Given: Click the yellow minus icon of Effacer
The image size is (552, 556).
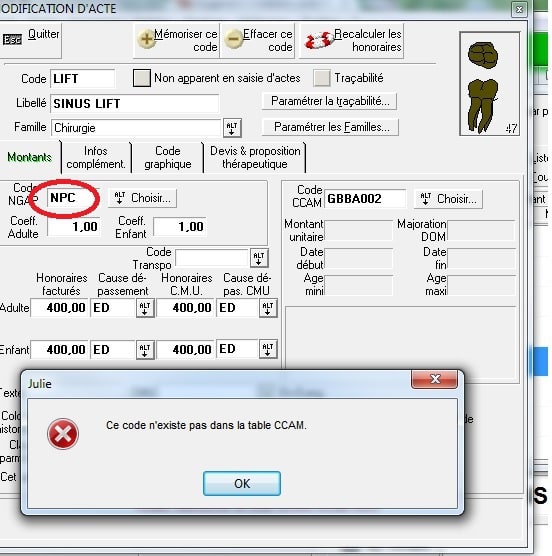Looking at the screenshot, I should point(234,39).
